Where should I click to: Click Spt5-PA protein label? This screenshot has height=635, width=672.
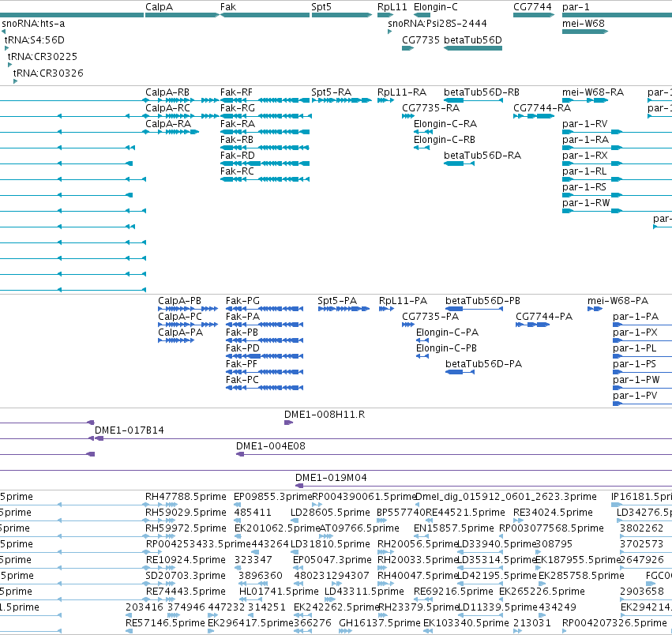point(337,301)
